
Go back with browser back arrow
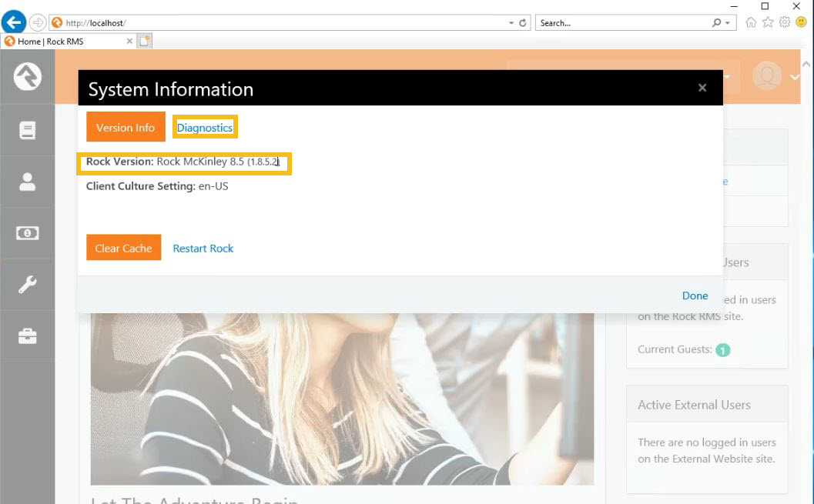(14, 22)
